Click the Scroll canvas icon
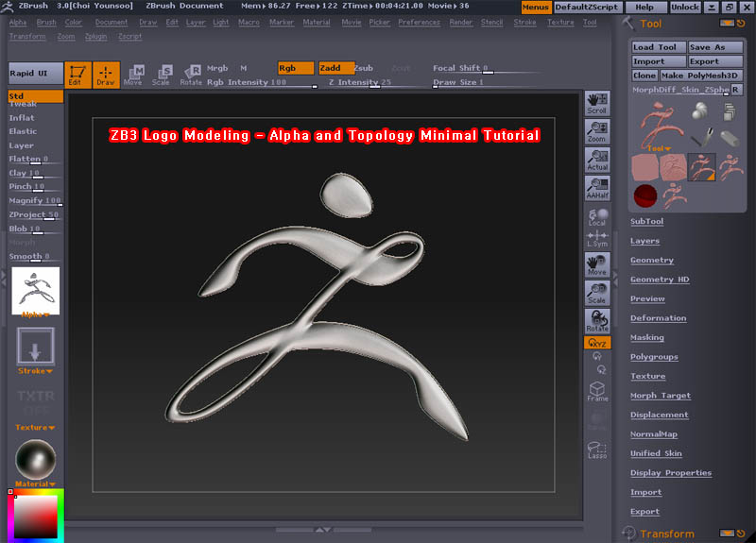The width and height of the screenshot is (756, 543). click(596, 104)
